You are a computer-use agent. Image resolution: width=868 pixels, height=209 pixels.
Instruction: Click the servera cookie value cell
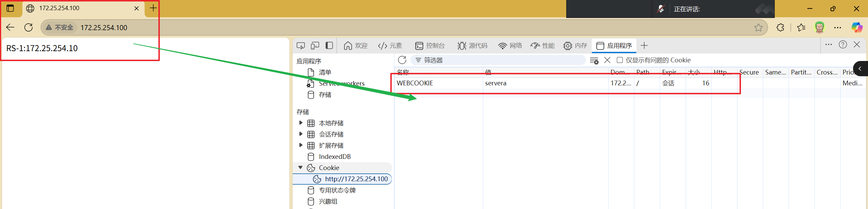546,83
